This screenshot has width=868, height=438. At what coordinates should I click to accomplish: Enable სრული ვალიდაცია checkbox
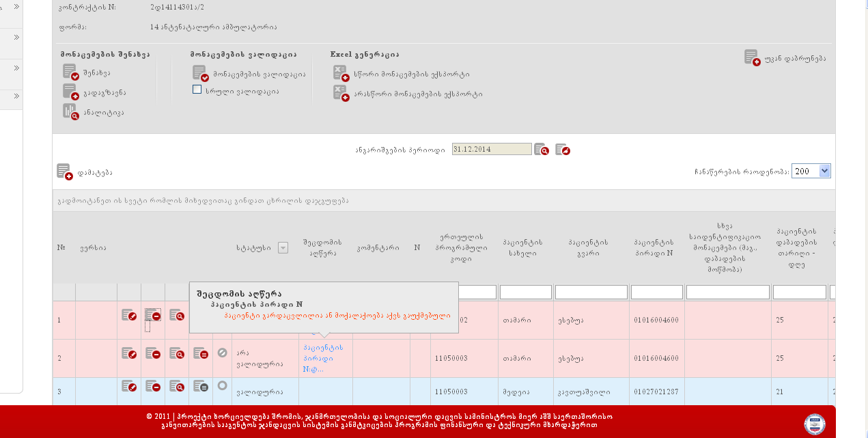click(x=197, y=90)
